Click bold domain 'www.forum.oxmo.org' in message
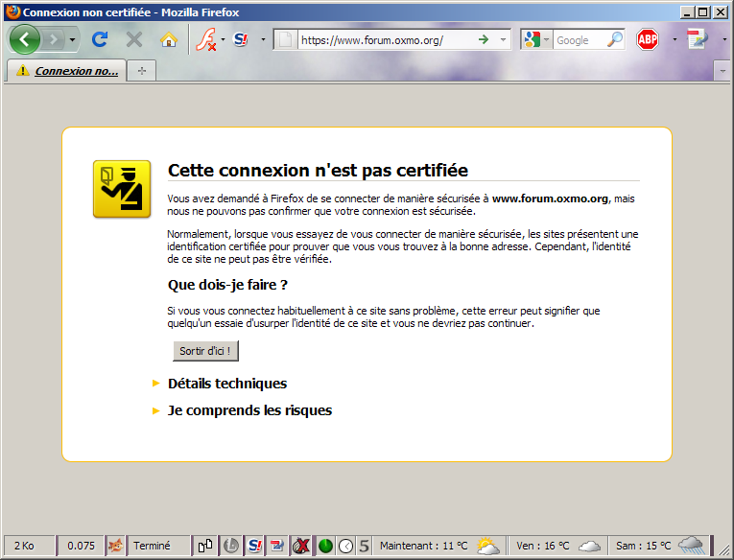The image size is (734, 560). [550, 198]
